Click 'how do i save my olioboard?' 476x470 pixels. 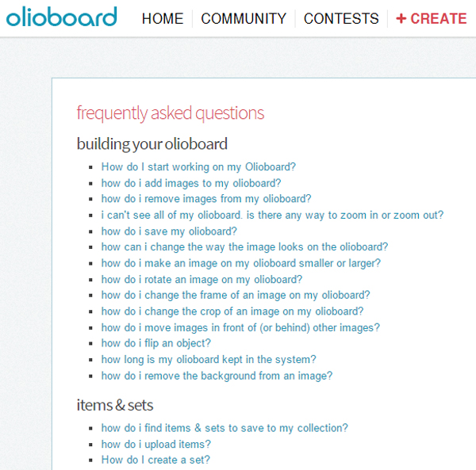(x=169, y=231)
